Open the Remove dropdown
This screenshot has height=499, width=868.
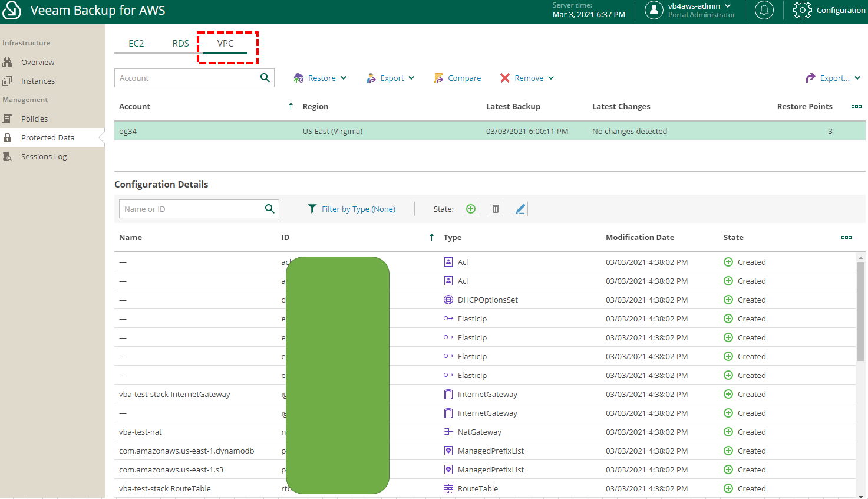click(527, 78)
